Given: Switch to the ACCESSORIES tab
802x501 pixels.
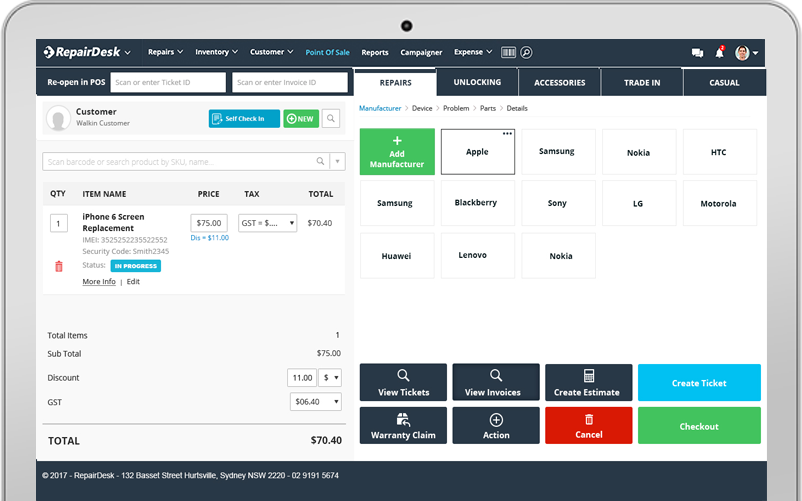Looking at the screenshot, I should click(560, 82).
